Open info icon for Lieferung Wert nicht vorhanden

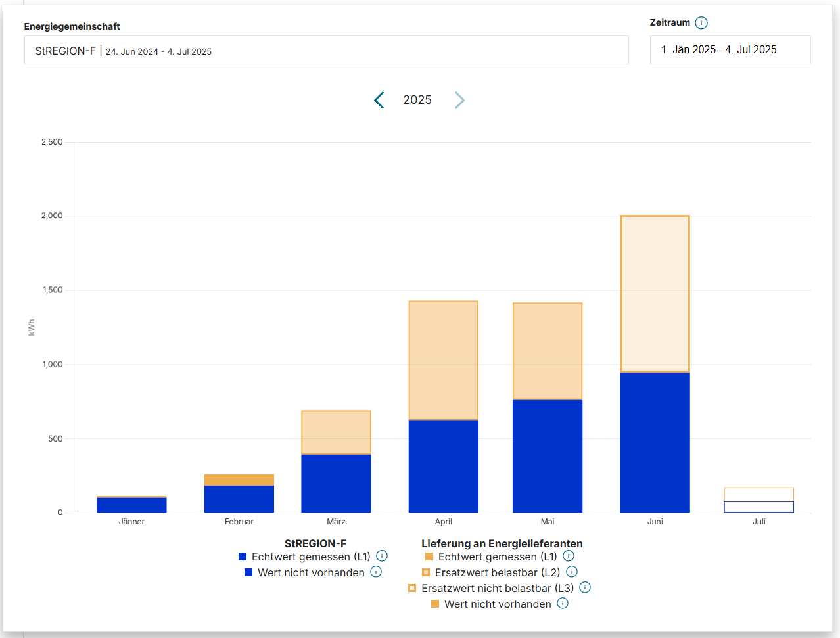click(x=563, y=603)
